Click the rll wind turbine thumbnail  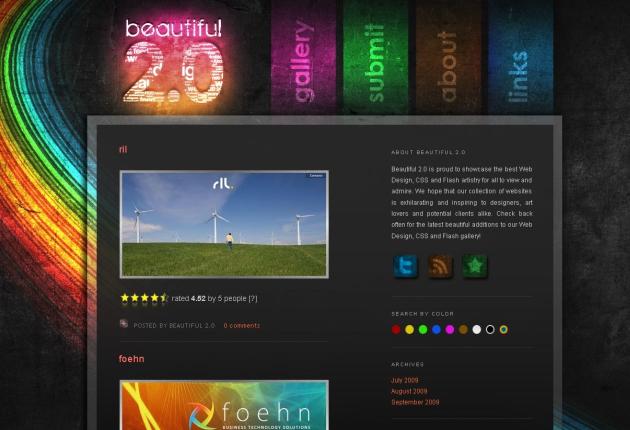point(224,224)
